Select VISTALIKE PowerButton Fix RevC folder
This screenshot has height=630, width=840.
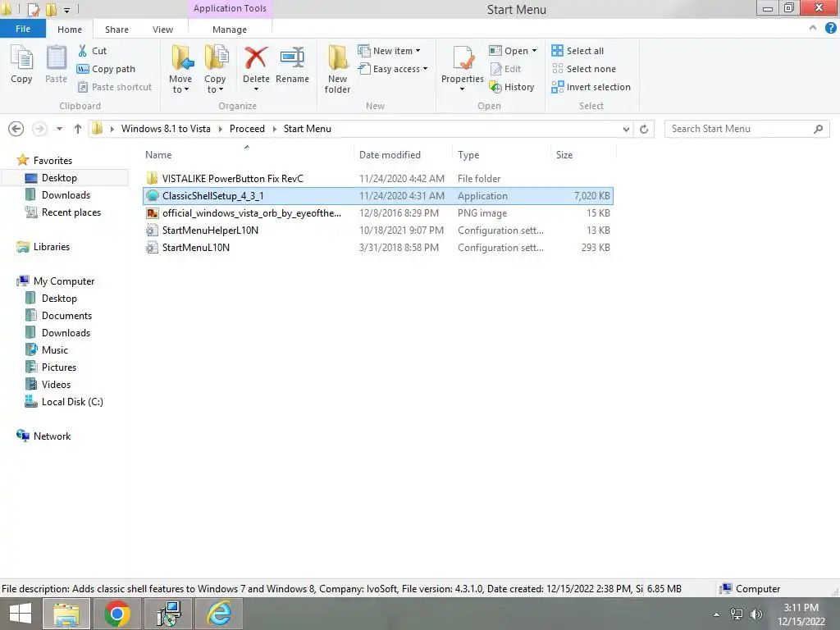pyautogui.click(x=378, y=178)
